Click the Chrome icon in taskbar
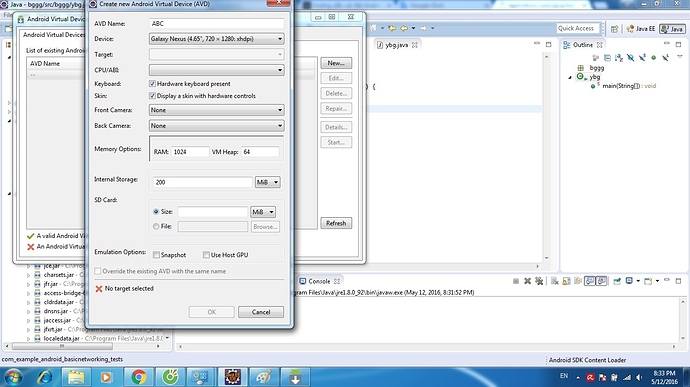Viewport: 690px width, 387px height. click(138, 377)
